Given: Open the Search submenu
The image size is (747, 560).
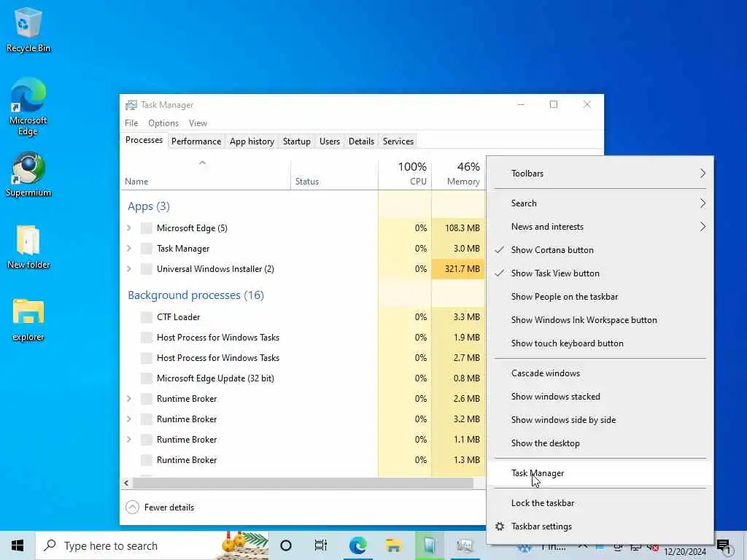Looking at the screenshot, I should (x=600, y=203).
